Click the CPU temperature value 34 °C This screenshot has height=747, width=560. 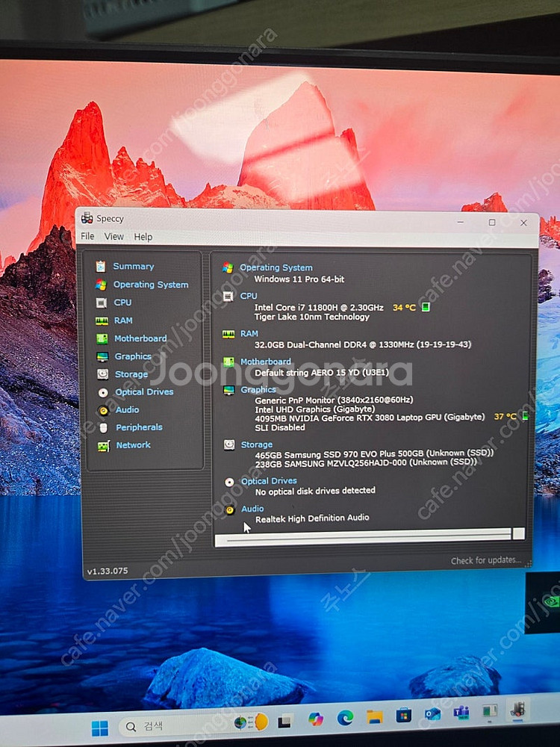coord(404,308)
